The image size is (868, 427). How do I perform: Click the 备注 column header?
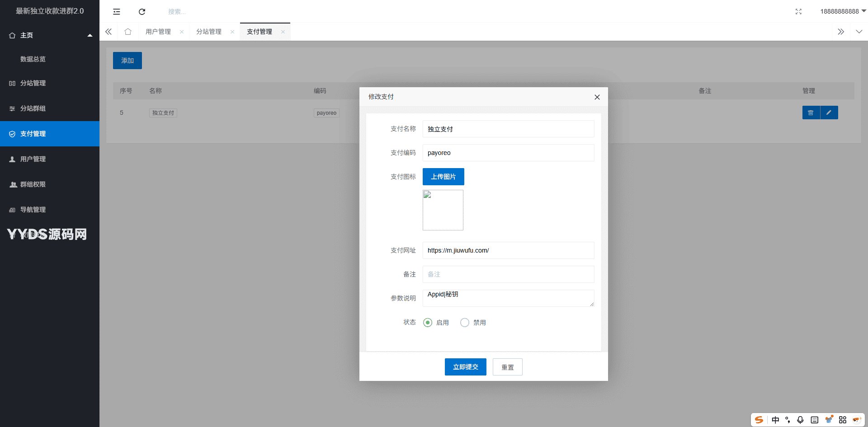[705, 91]
